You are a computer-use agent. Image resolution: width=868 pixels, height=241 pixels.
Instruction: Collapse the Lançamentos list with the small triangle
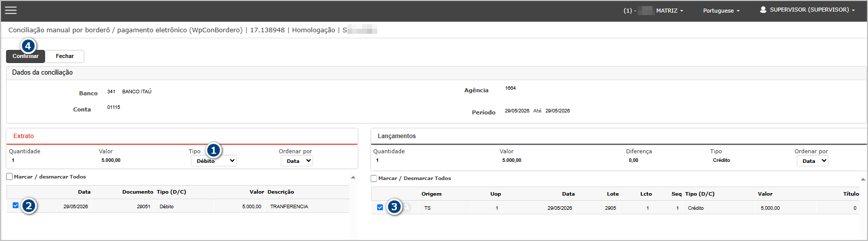point(863,179)
